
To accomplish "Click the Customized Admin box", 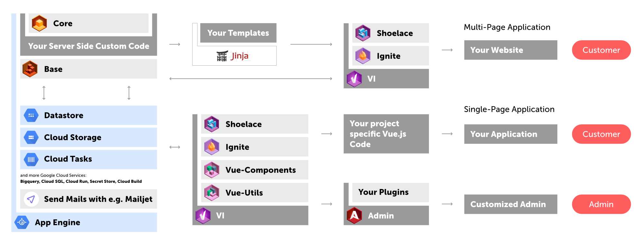I will pyautogui.click(x=511, y=204).
